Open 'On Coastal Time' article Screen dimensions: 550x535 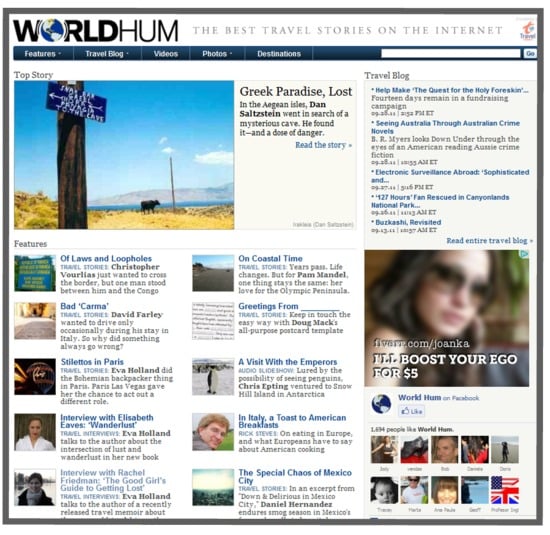(x=270, y=259)
